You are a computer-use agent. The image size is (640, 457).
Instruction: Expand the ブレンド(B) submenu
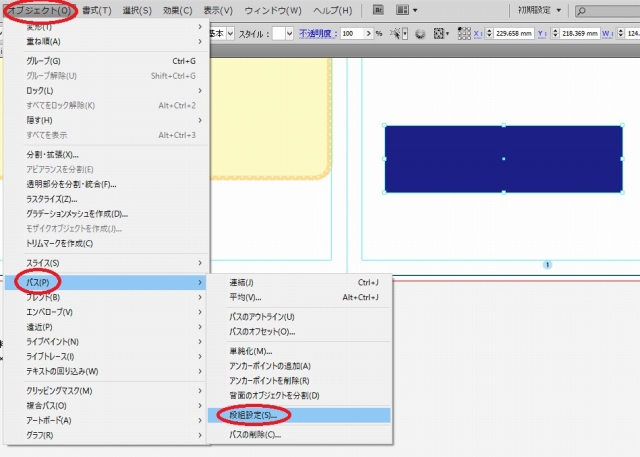(x=107, y=297)
